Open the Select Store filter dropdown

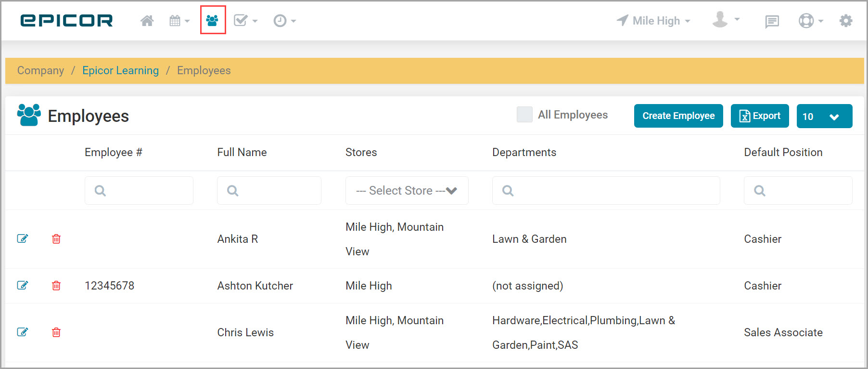tap(407, 190)
